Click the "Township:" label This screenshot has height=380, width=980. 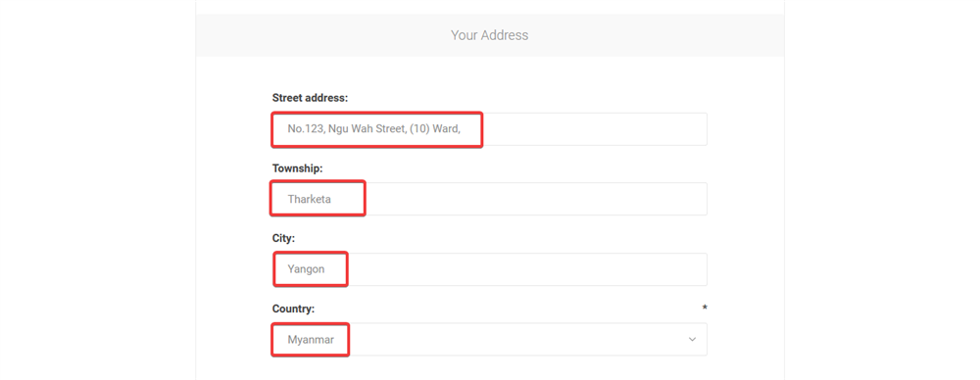(297, 168)
